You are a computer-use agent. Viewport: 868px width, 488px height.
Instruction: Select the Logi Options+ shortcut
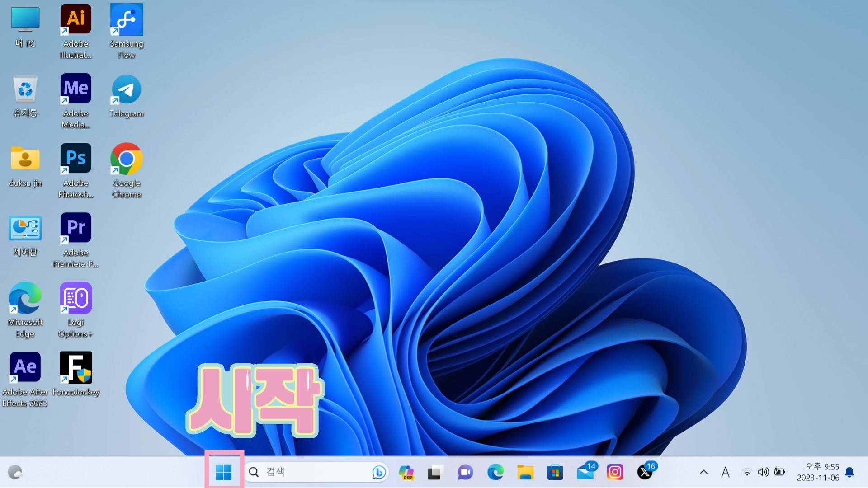(76, 298)
